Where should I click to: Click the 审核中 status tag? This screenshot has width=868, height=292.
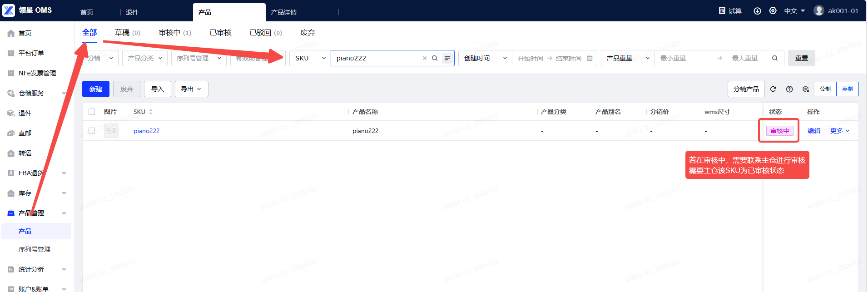780,131
